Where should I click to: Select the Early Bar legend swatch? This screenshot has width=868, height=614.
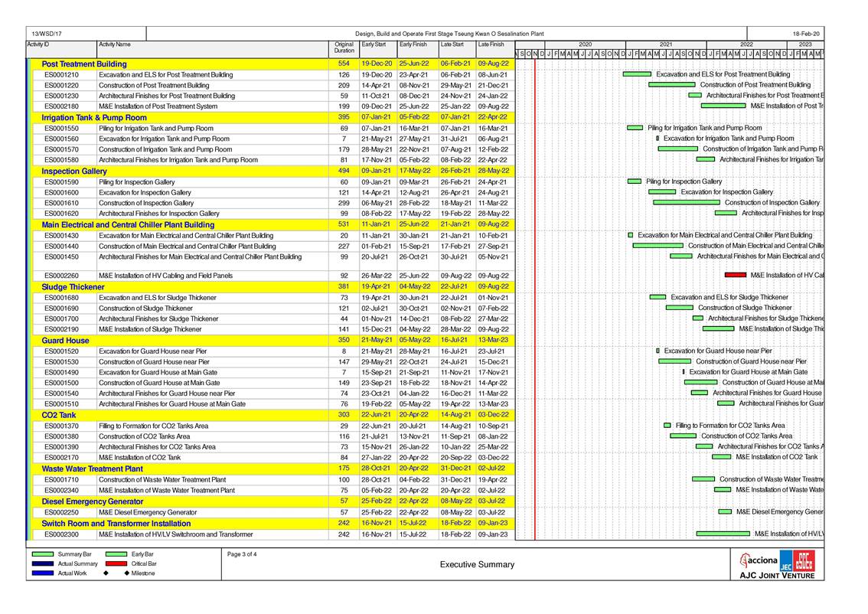(x=116, y=554)
